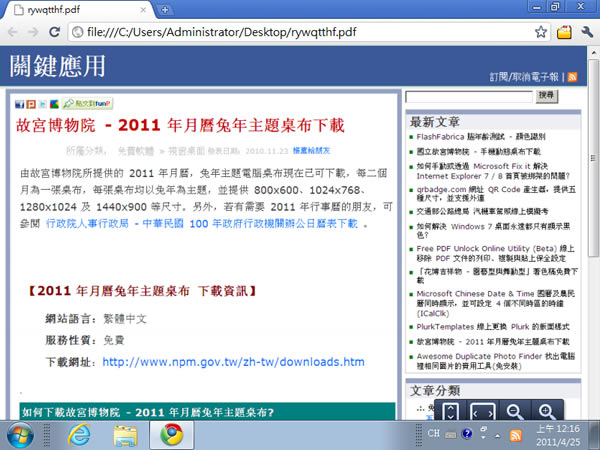600x450 pixels.
Task: Open the FlashFabrica 腦年齡測試 article link
Action: (481, 137)
